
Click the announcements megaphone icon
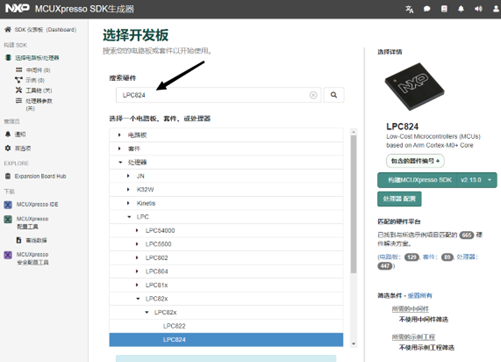click(478, 9)
